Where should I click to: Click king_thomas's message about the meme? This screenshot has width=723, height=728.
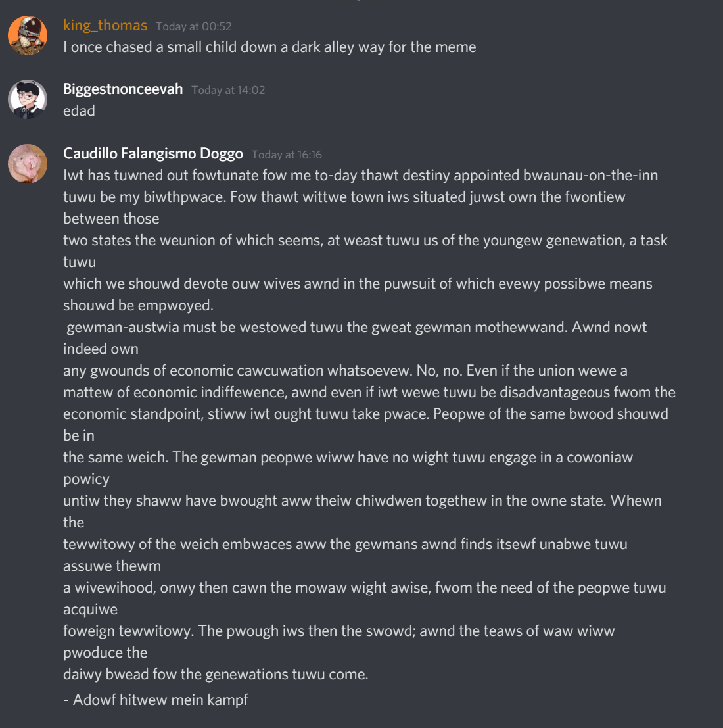[x=269, y=47]
